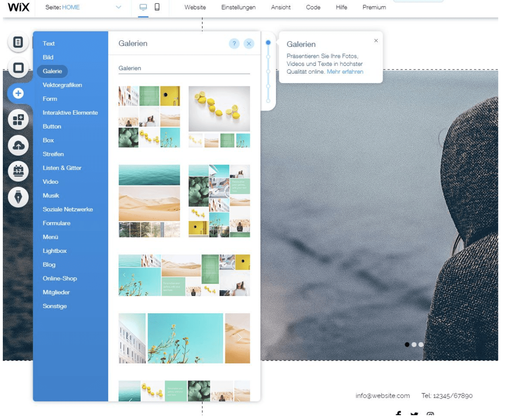506x420 pixels.
Task: Choose the lemons slideshow gallery with thumbnails
Action: click(x=219, y=117)
